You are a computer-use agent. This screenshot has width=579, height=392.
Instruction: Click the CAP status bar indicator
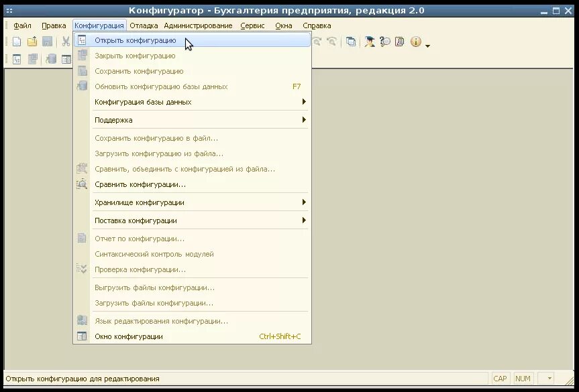(500, 379)
